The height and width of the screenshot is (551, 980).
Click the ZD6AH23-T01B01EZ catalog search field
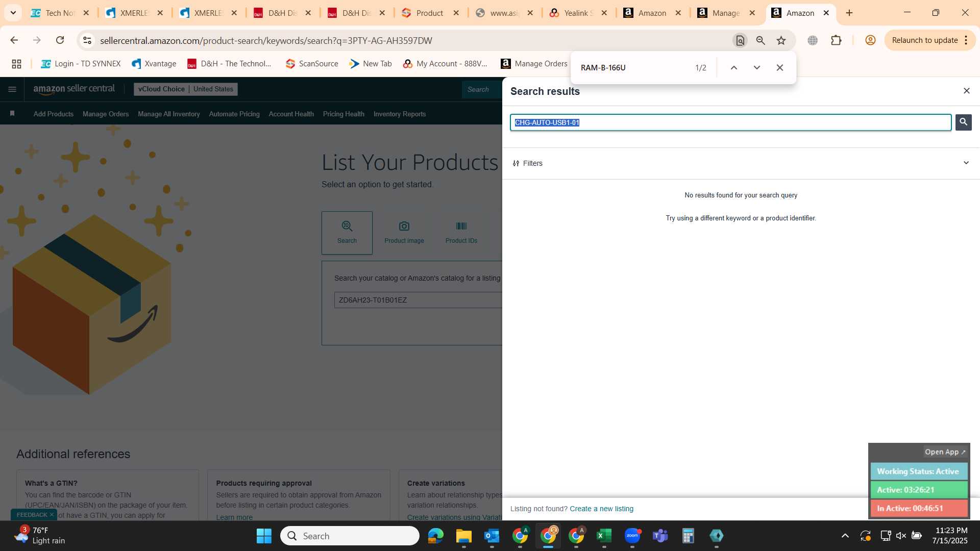pos(418,300)
